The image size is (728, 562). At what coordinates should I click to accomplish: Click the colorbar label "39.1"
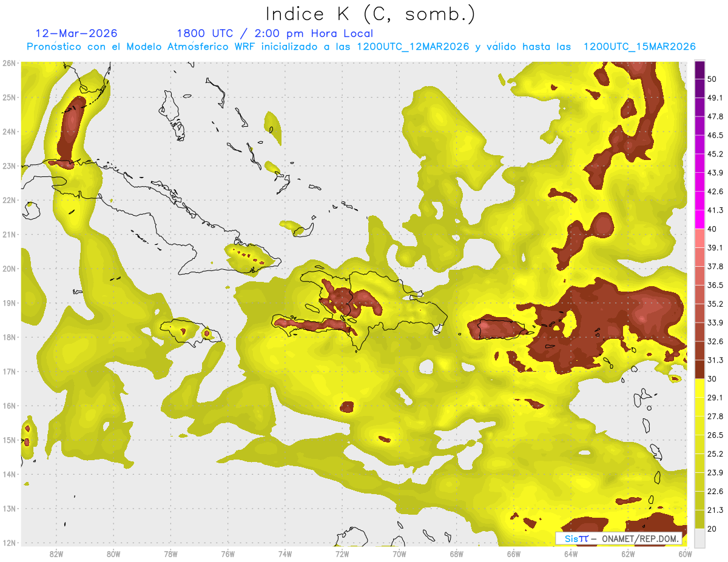click(715, 248)
